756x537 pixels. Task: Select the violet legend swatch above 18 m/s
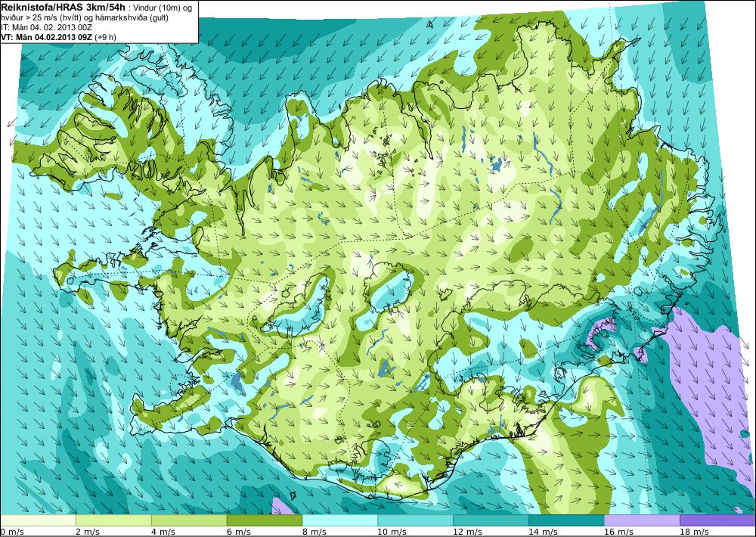tap(718, 520)
